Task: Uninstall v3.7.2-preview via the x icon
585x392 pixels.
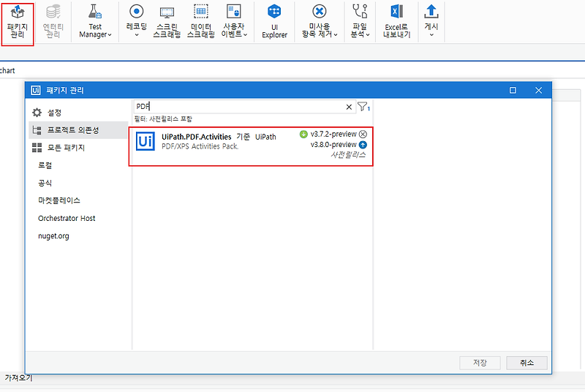Action: coord(363,135)
